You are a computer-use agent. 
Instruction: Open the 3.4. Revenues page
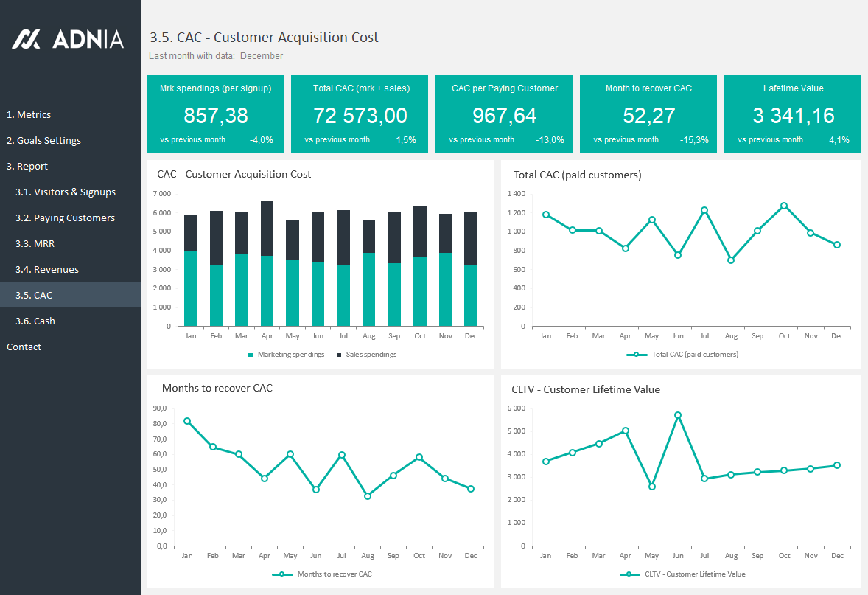click(x=47, y=269)
